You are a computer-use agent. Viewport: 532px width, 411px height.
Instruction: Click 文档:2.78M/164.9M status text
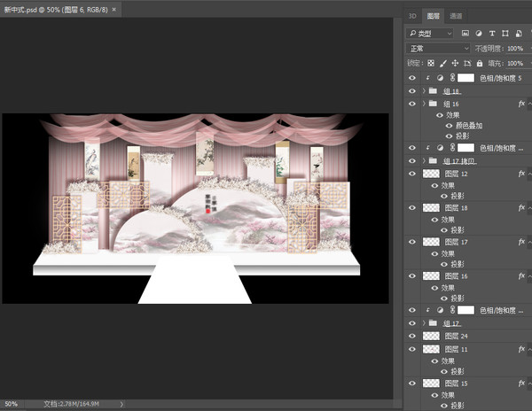tap(71, 404)
